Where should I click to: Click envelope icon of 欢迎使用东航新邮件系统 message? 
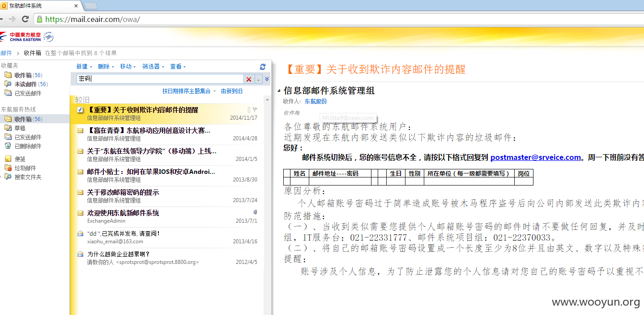click(x=80, y=213)
